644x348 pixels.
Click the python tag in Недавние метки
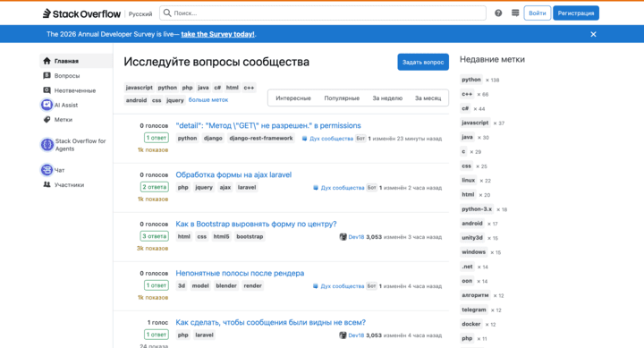pos(471,80)
